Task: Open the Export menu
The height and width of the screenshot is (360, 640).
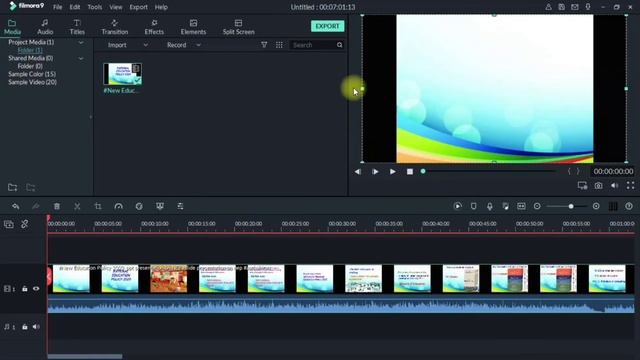Action: [138, 7]
